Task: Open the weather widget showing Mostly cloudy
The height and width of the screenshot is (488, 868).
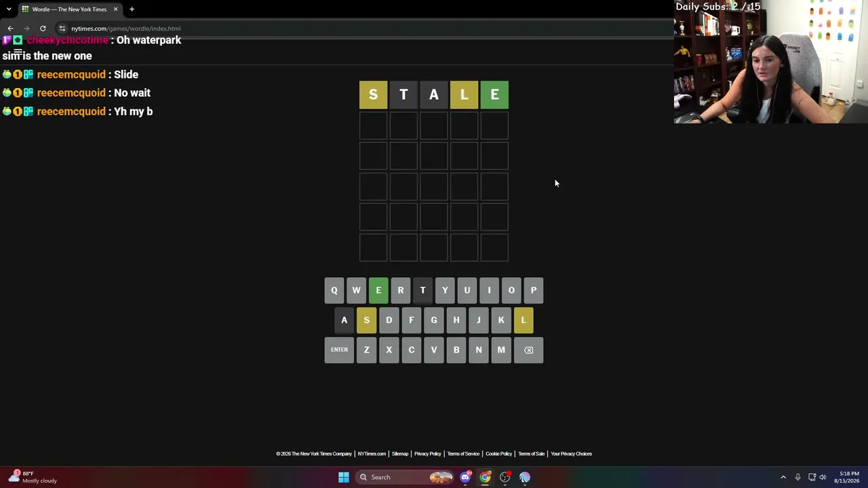Action: pyautogui.click(x=33, y=477)
